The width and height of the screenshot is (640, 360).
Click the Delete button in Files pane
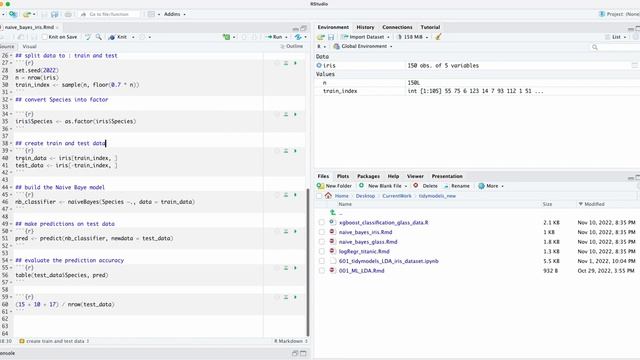(x=425, y=186)
